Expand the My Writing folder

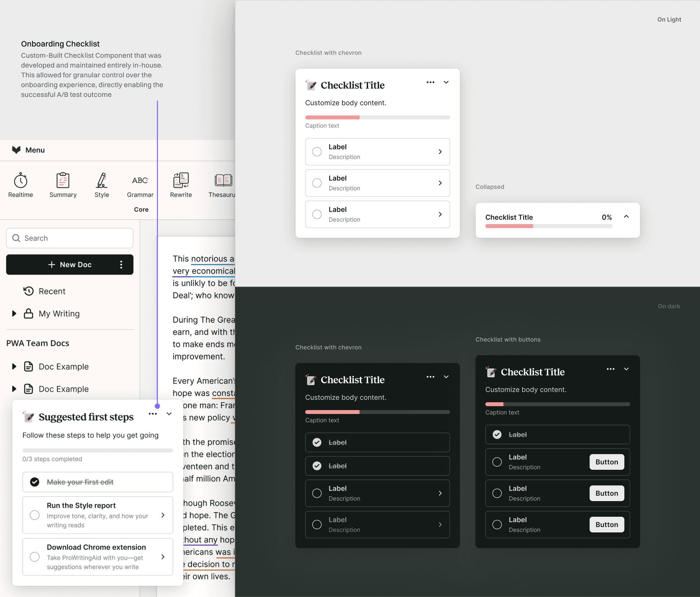[x=14, y=314]
